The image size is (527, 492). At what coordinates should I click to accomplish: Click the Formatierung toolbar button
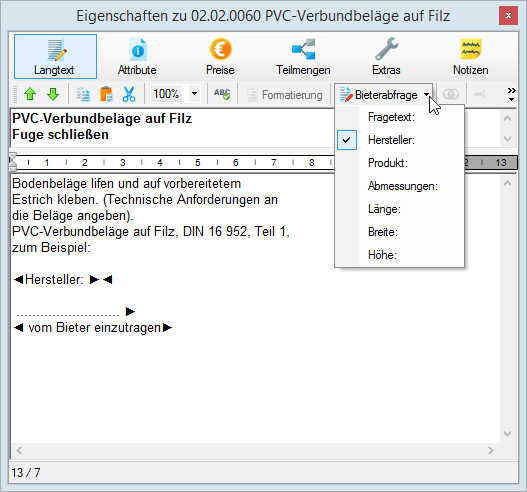pyautogui.click(x=284, y=95)
